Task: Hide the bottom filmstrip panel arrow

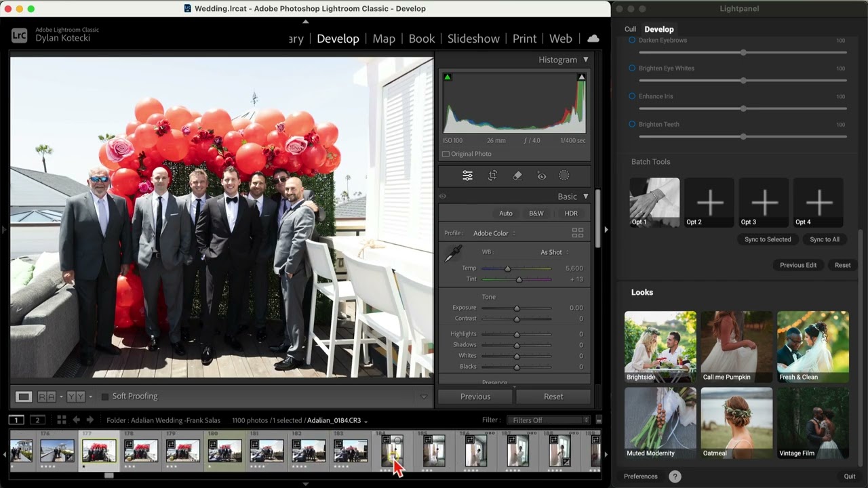Action: 305,484
